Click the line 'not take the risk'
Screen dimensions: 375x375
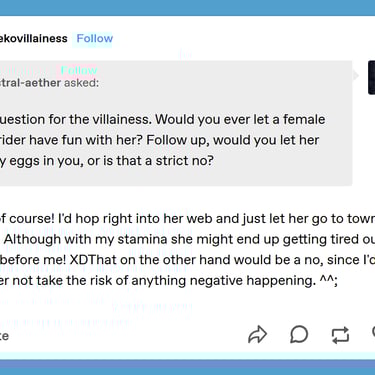(x=168, y=280)
